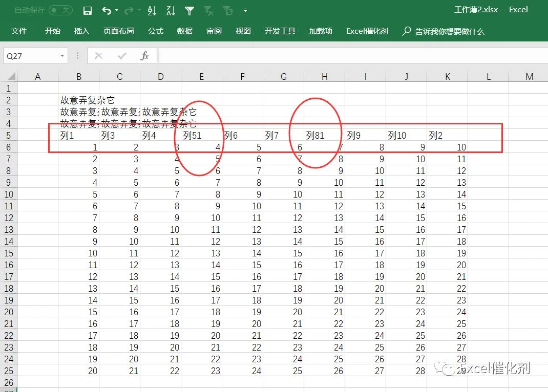Open the 文件 menu tab
Viewport: 548px width, 392px height.
point(19,31)
